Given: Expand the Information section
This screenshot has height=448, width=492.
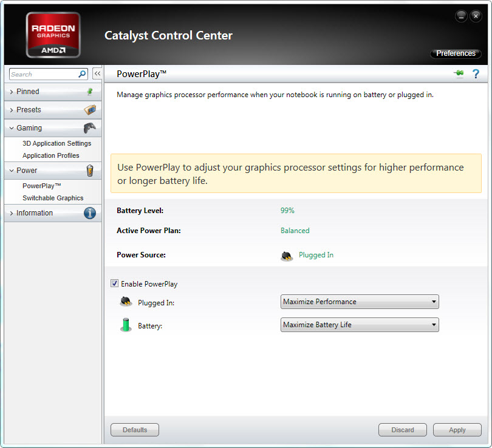Looking at the screenshot, I should coord(34,213).
